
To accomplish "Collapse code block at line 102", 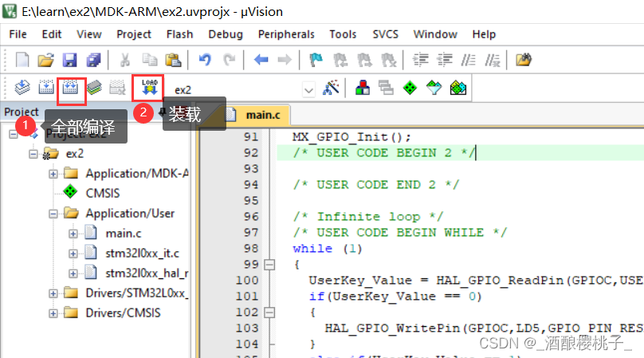I will coord(269,313).
